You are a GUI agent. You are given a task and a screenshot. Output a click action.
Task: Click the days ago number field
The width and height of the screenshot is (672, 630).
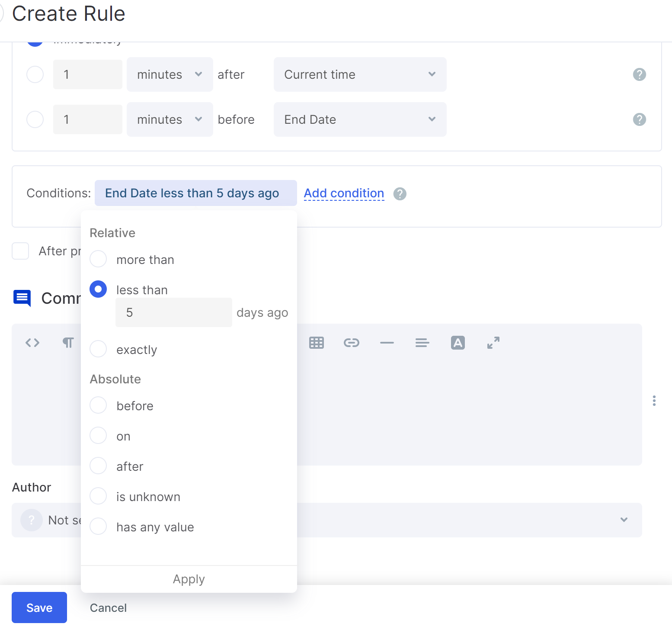(173, 312)
